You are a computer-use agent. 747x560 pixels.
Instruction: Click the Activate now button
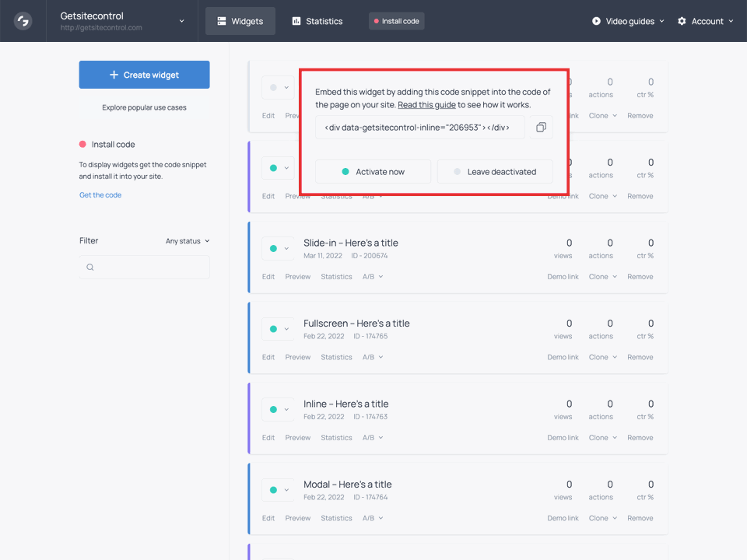pyautogui.click(x=373, y=171)
